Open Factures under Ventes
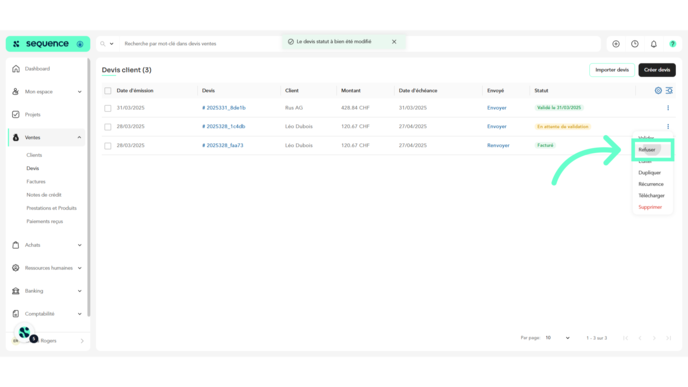688x387 pixels. tap(36, 182)
